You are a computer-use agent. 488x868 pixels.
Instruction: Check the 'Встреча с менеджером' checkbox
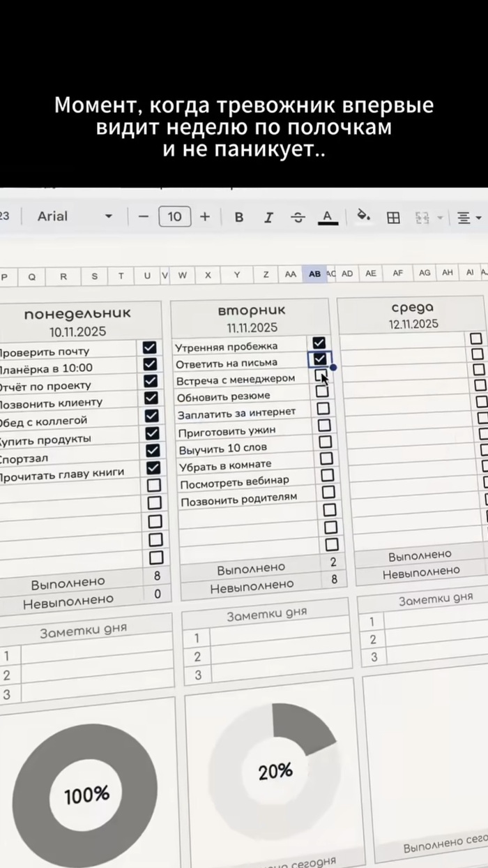pyautogui.click(x=321, y=375)
